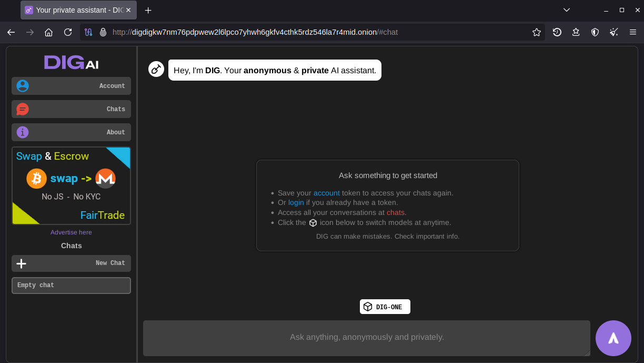Image resolution: width=644 pixels, height=363 pixels.
Task: Click the key icon beside DIG's greeting
Action: (x=156, y=68)
